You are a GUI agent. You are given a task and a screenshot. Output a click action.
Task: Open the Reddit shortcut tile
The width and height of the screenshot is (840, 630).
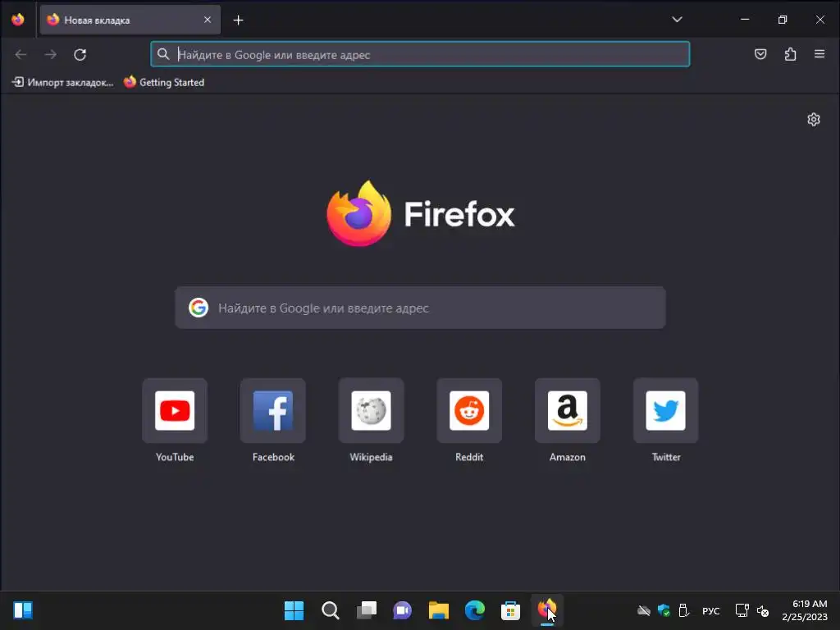point(469,410)
